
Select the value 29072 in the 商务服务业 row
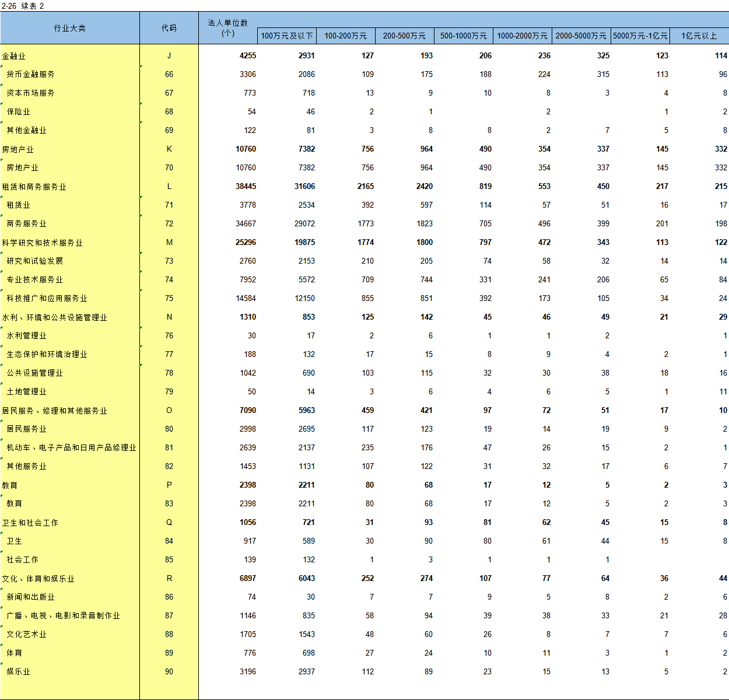click(304, 224)
